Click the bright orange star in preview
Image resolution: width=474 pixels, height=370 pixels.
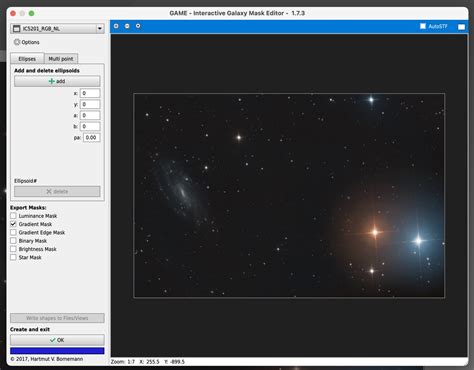375,232
